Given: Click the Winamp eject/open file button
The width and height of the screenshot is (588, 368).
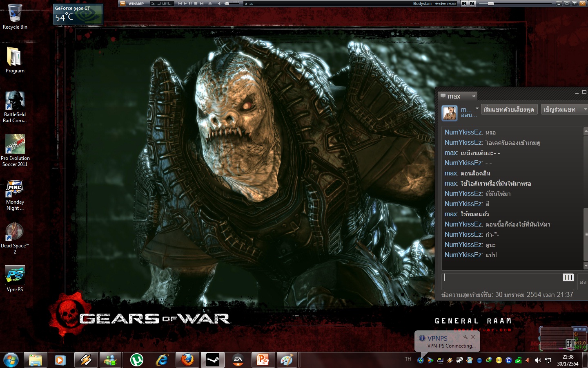Looking at the screenshot, I should 210,3.
